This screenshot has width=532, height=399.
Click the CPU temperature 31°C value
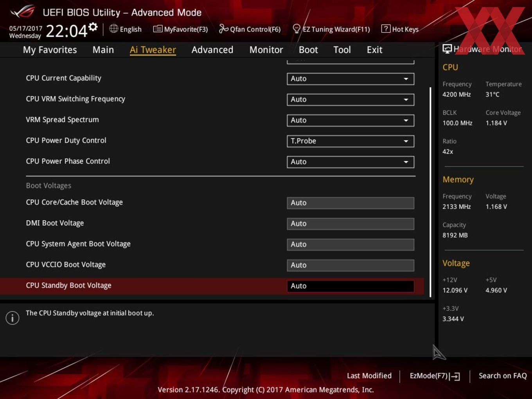492,94
